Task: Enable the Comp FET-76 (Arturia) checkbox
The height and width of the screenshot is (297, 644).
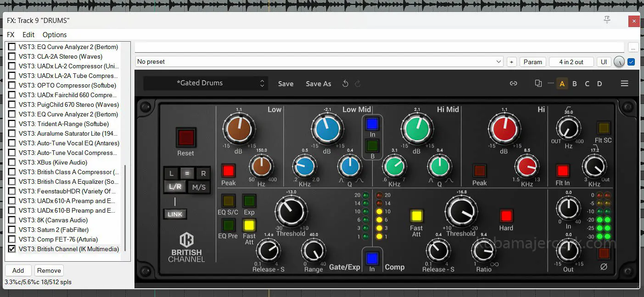Action: 12,239
